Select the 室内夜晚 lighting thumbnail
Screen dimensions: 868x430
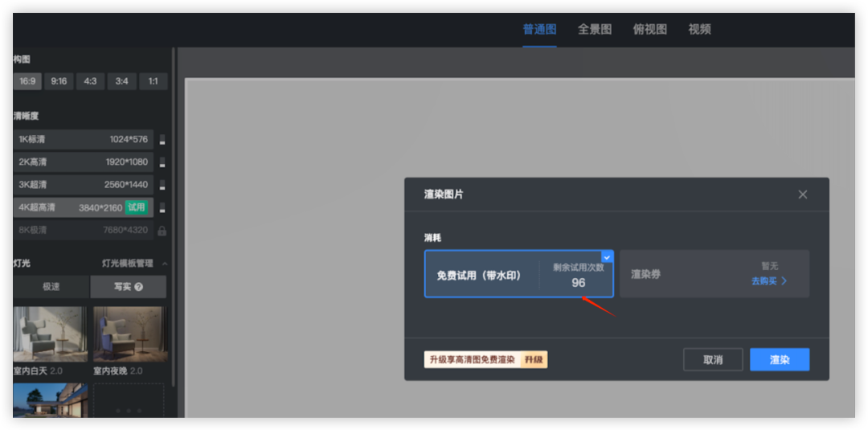point(131,334)
